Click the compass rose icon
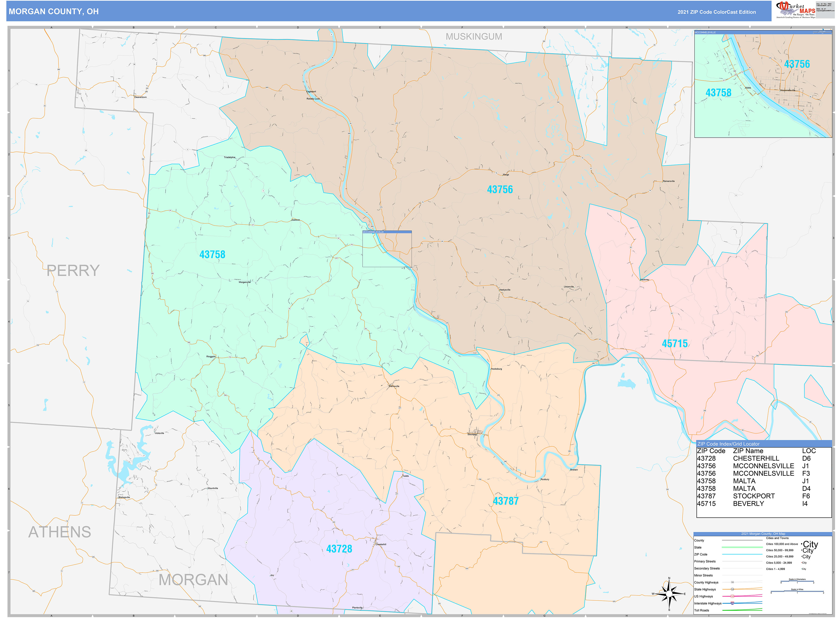 click(669, 594)
